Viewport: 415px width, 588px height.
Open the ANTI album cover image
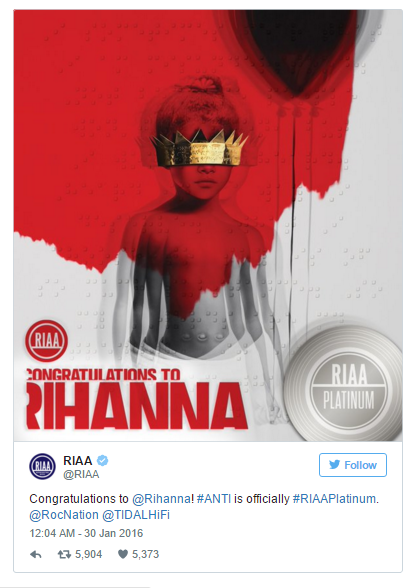(208, 225)
